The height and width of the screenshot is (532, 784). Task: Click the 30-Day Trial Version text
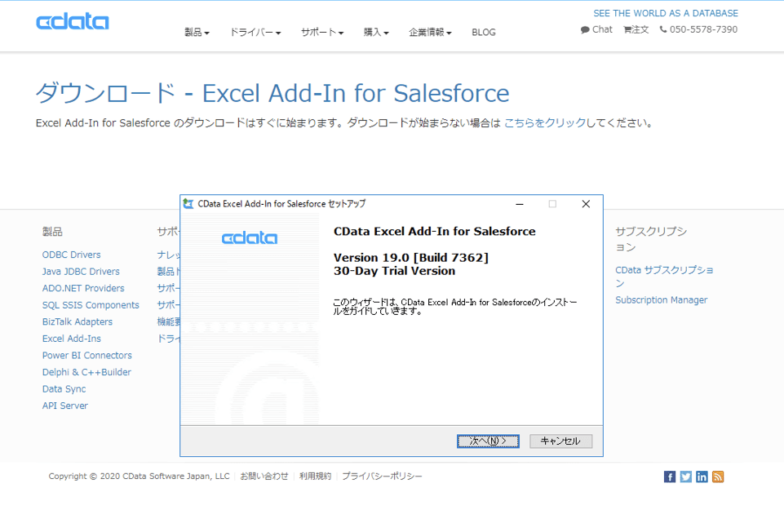(395, 271)
